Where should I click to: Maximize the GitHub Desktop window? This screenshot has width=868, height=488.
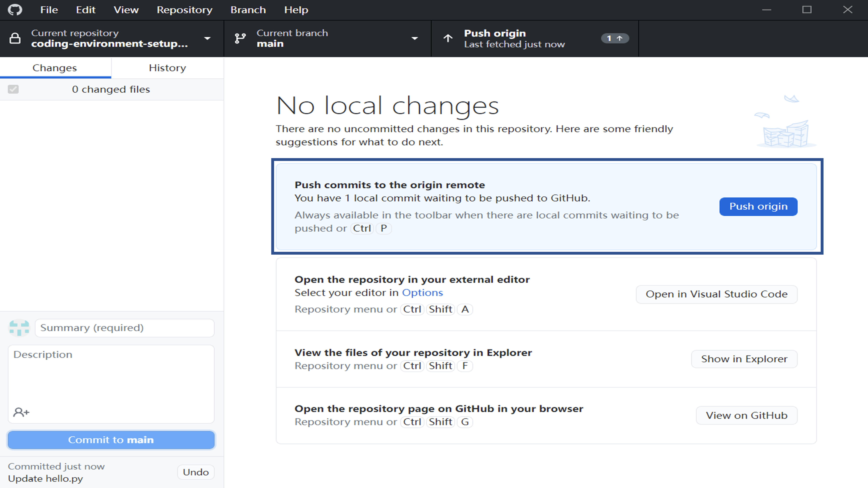pyautogui.click(x=807, y=10)
